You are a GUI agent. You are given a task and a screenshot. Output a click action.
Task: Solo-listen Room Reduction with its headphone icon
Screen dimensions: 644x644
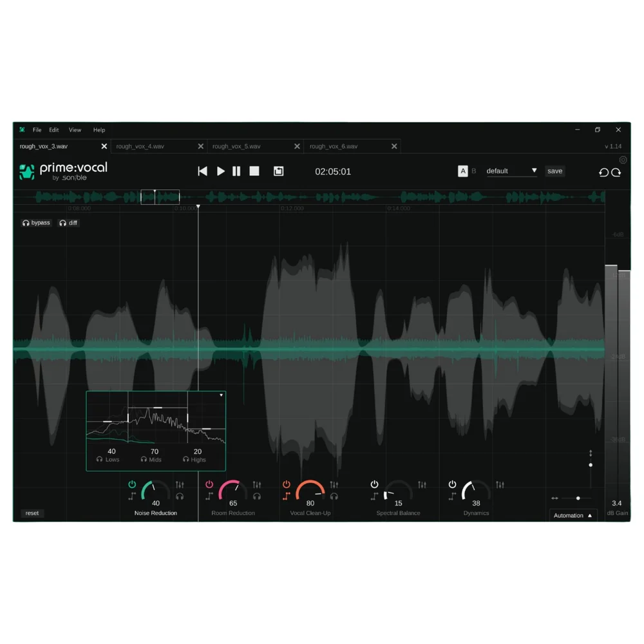tap(257, 496)
